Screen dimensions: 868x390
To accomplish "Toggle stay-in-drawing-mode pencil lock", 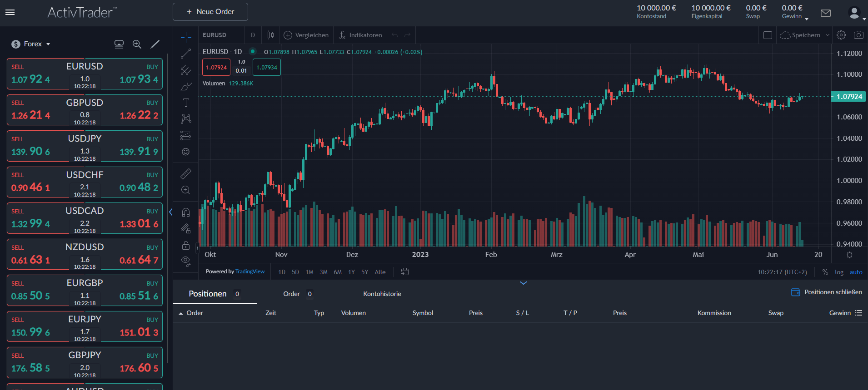I will [x=186, y=228].
